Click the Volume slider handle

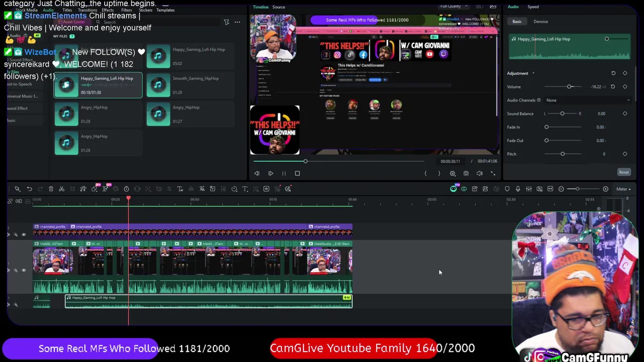[x=570, y=86]
